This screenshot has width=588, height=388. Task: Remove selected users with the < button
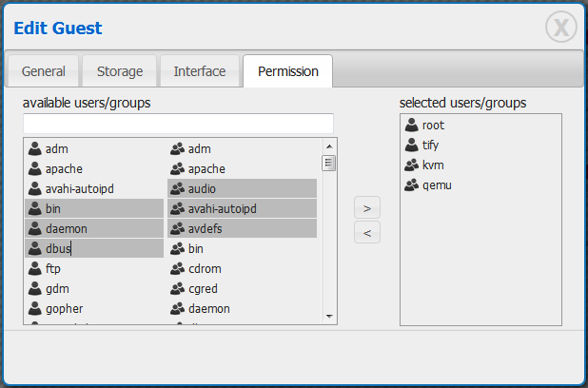click(x=367, y=232)
